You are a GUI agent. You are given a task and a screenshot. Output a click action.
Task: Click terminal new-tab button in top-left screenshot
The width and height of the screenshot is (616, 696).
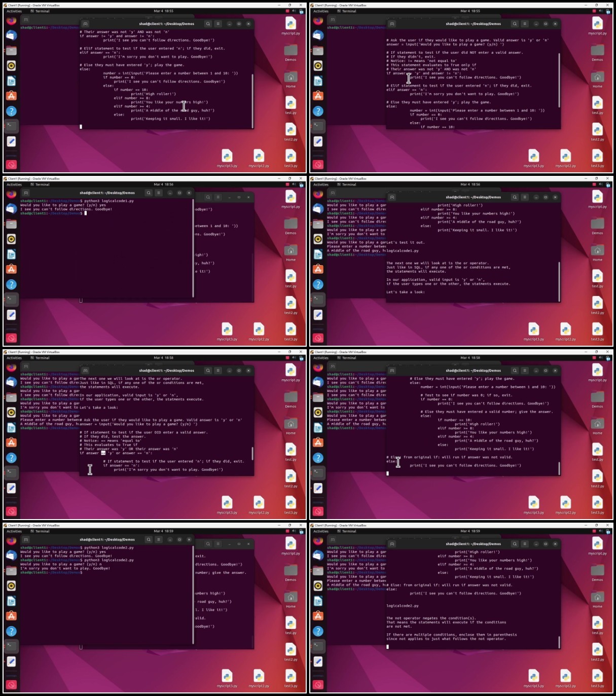(x=85, y=24)
